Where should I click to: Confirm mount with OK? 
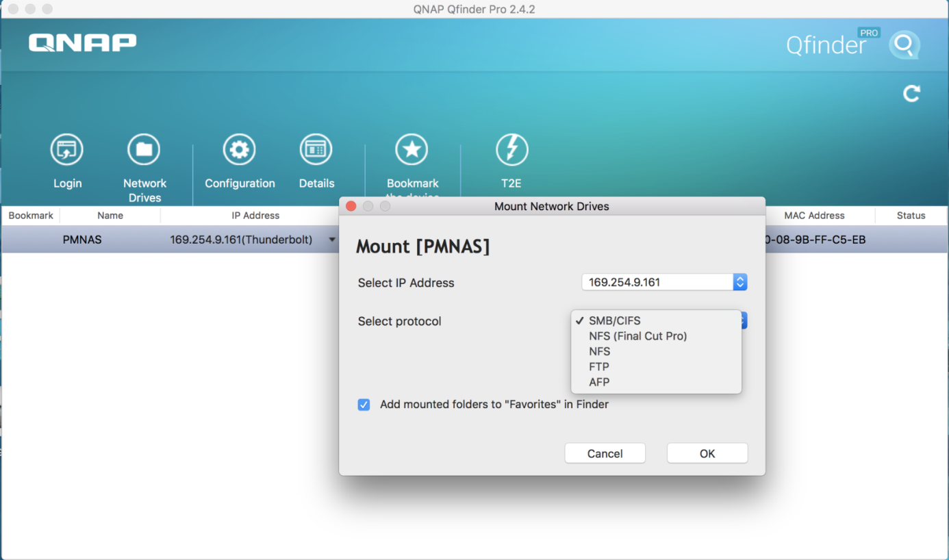[x=707, y=453]
